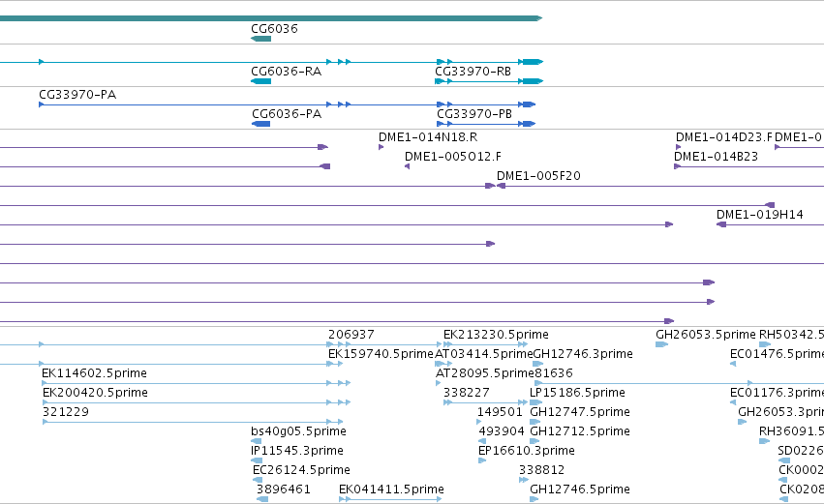Click the teal CG6036 gene arrow glyph
The width and height of the screenshot is (824, 504).
(261, 39)
